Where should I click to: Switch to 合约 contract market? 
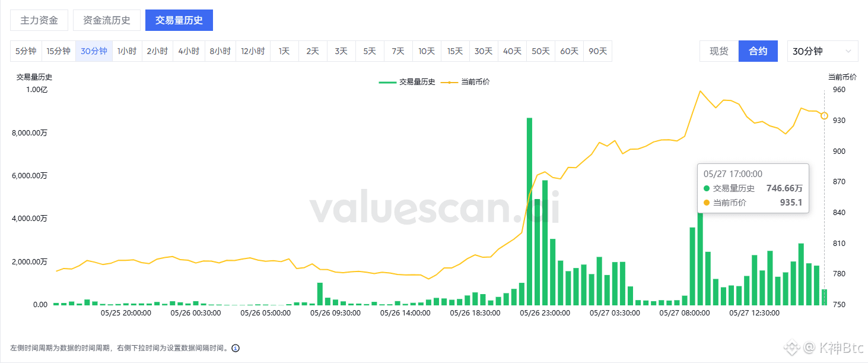pos(758,51)
